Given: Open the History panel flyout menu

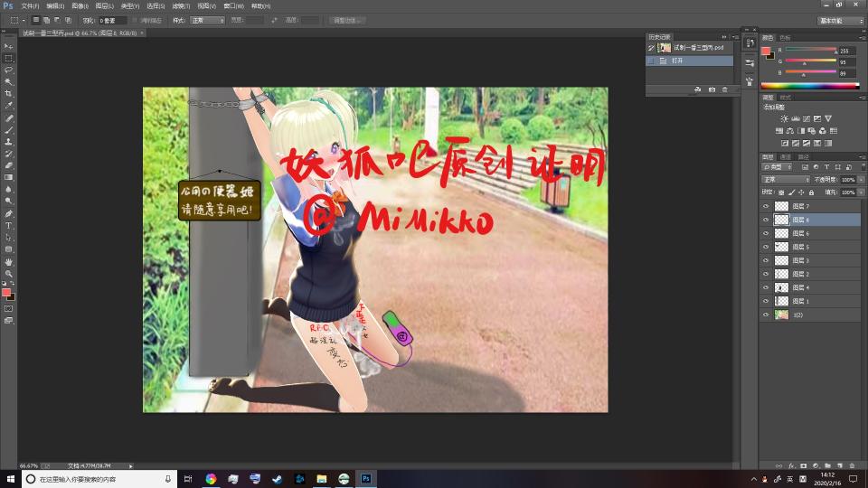Looking at the screenshot, I should coord(734,36).
